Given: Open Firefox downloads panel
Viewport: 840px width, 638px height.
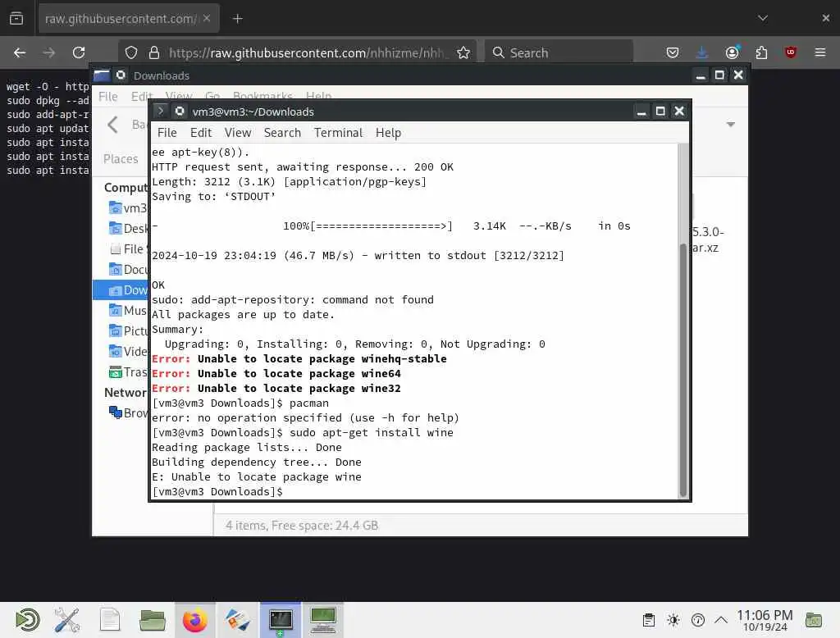Looking at the screenshot, I should tap(702, 52).
